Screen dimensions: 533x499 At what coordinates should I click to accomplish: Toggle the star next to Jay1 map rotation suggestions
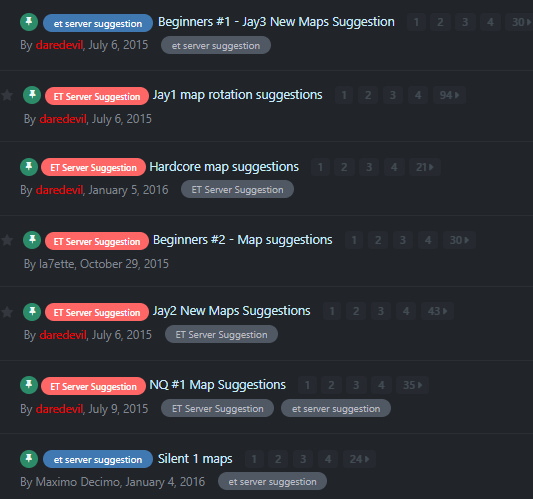point(7,95)
